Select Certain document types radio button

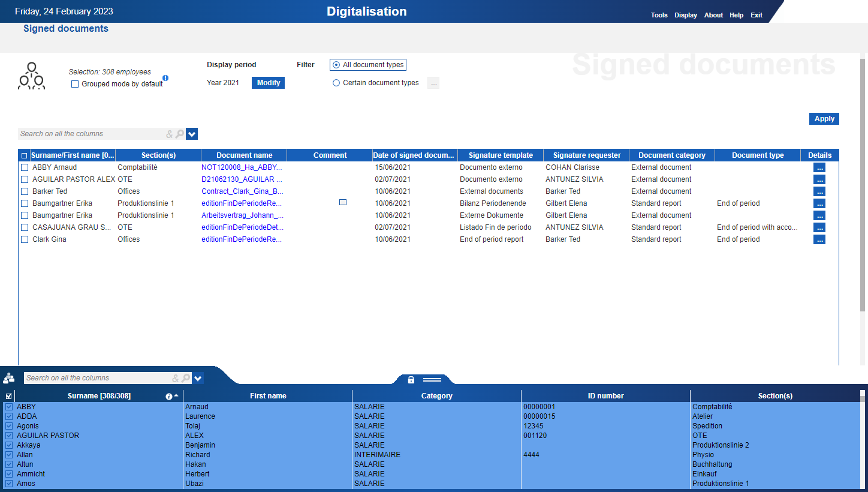coord(336,83)
